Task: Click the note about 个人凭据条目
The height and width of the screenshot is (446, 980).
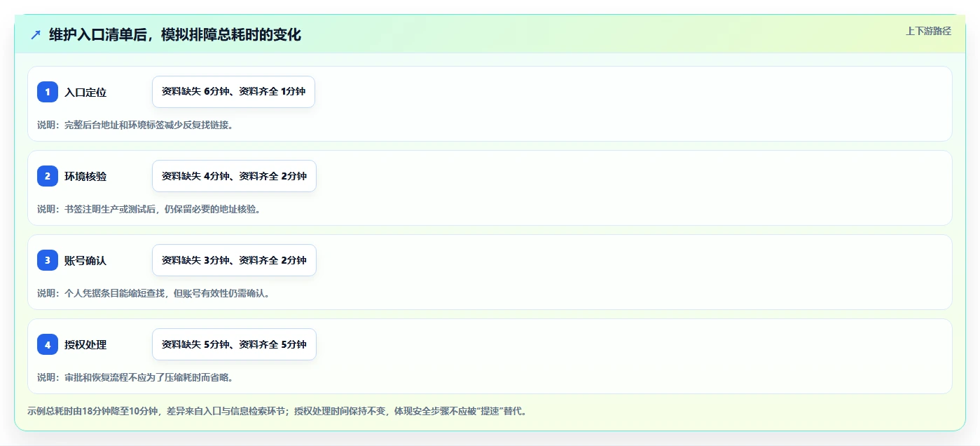Action: coord(153,293)
